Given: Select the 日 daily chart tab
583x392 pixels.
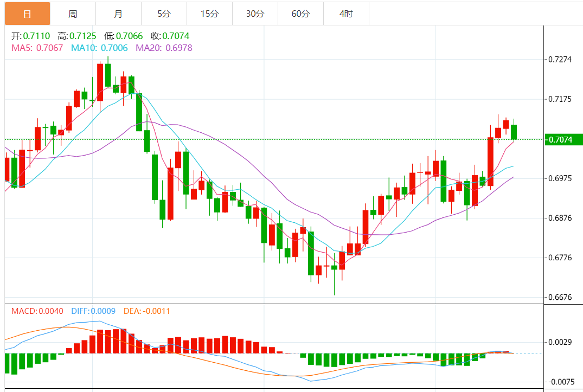Looking at the screenshot, I should (x=28, y=14).
